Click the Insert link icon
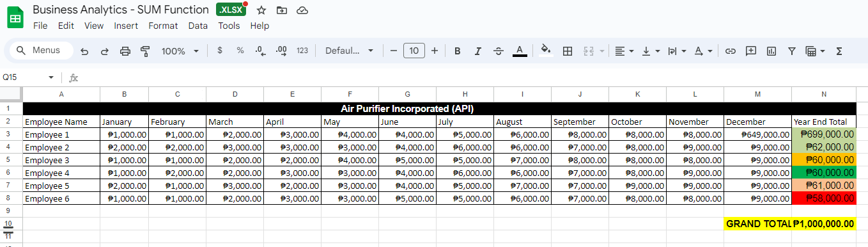Screen dimensions: 868x247 pos(731,51)
